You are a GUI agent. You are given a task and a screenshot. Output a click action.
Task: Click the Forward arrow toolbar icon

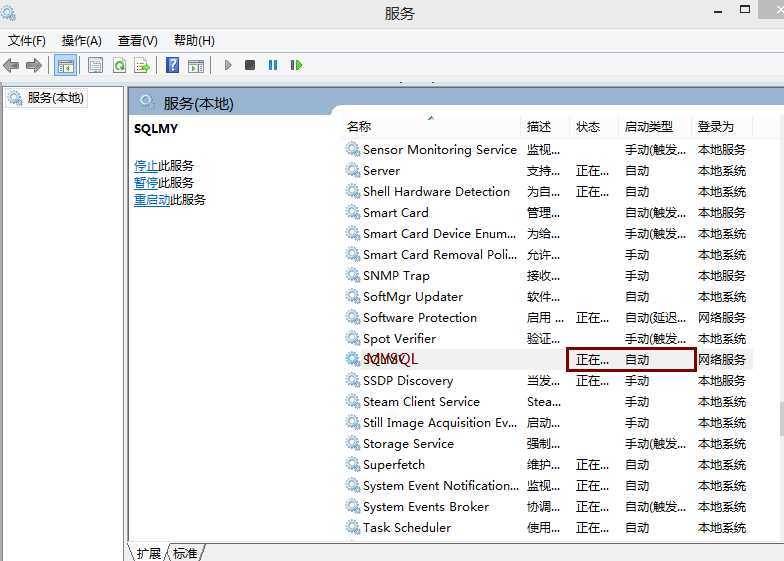34,66
